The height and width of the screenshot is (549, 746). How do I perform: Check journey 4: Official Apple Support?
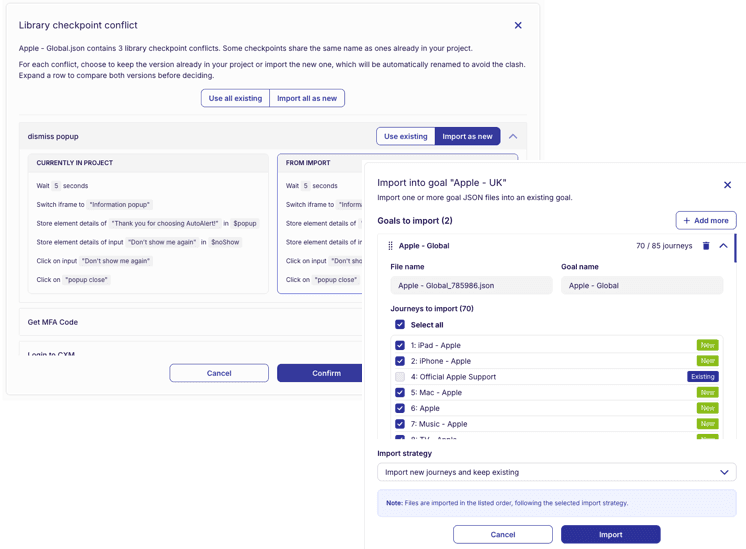pos(400,377)
